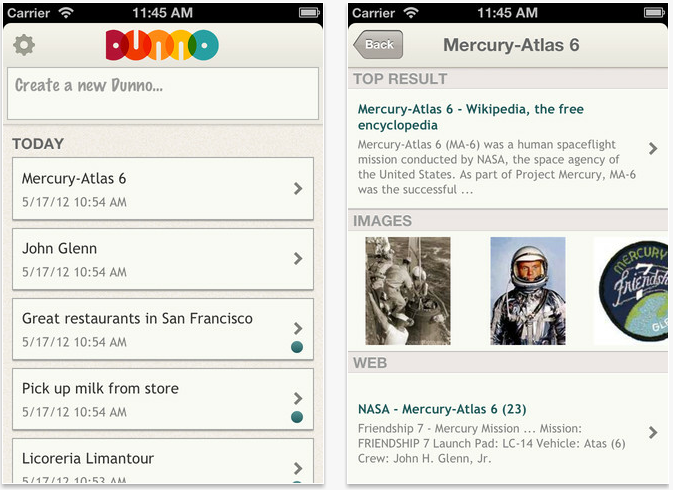Image resolution: width=673 pixels, height=490 pixels.
Task: Tap battery icon in right screen status bar
Action: (654, 13)
